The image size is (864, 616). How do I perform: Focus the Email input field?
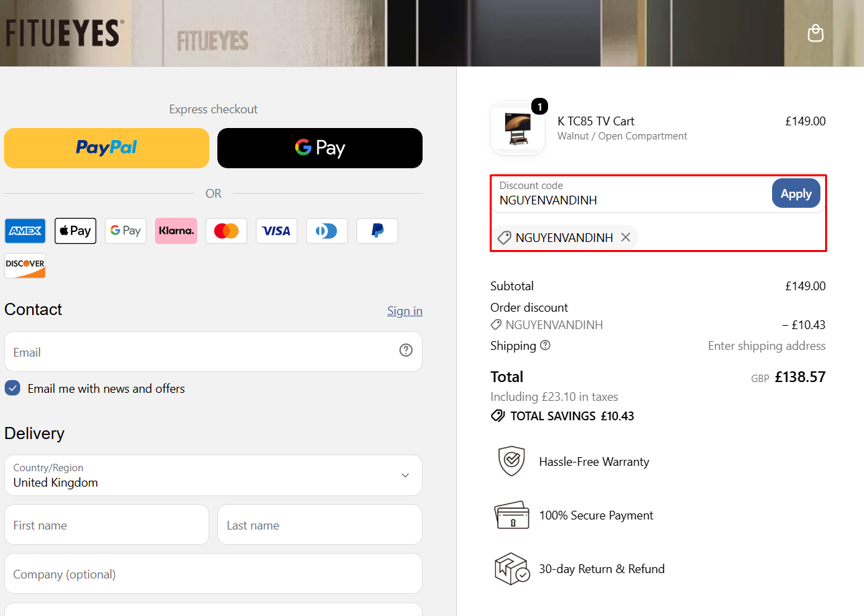213,351
